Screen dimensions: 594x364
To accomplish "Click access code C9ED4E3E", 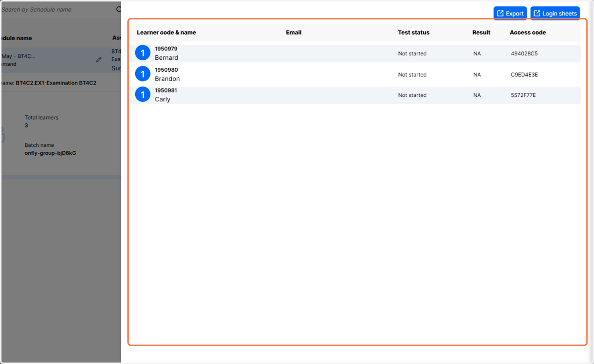I will (524, 75).
